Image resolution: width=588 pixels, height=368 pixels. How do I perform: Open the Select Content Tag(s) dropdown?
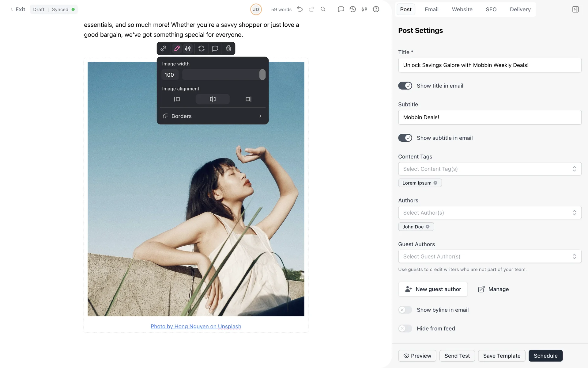tap(489, 169)
